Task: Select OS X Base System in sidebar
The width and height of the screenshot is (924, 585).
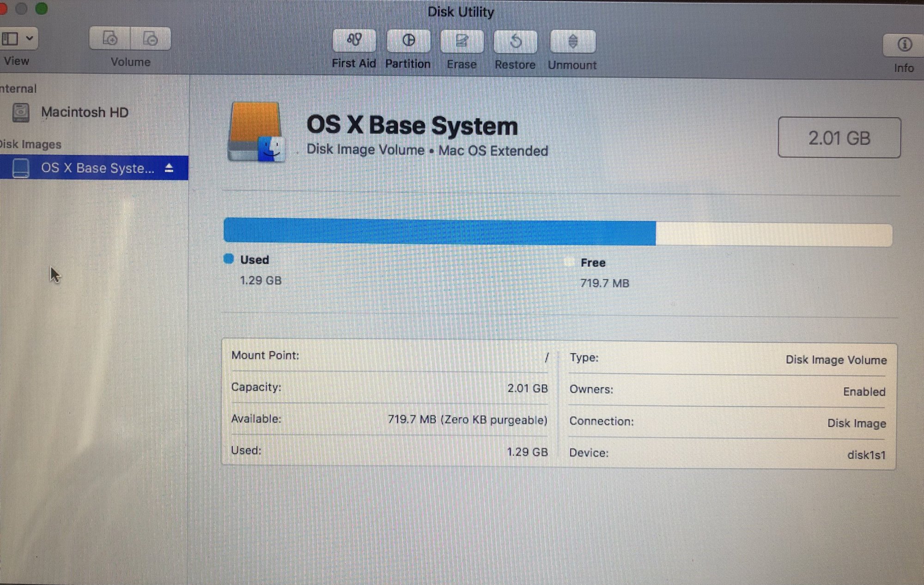Action: 97,168
